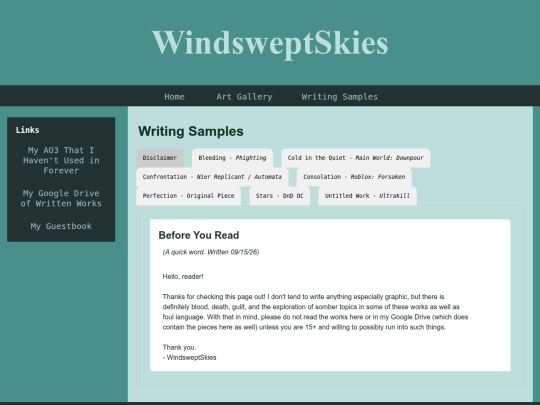The height and width of the screenshot is (405, 540).
Task: Go to the Home nav link
Action: [174, 97]
